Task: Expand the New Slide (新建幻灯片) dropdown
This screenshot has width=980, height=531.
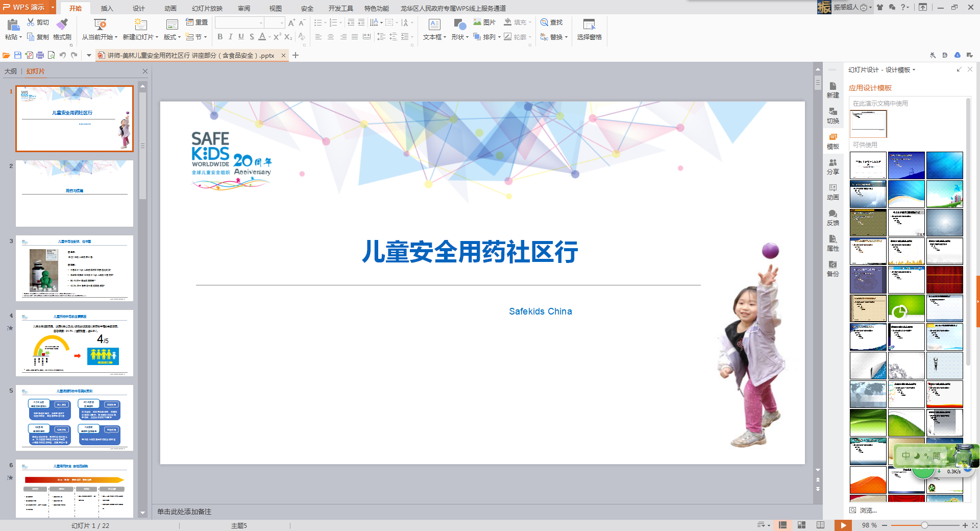Action: [157, 37]
